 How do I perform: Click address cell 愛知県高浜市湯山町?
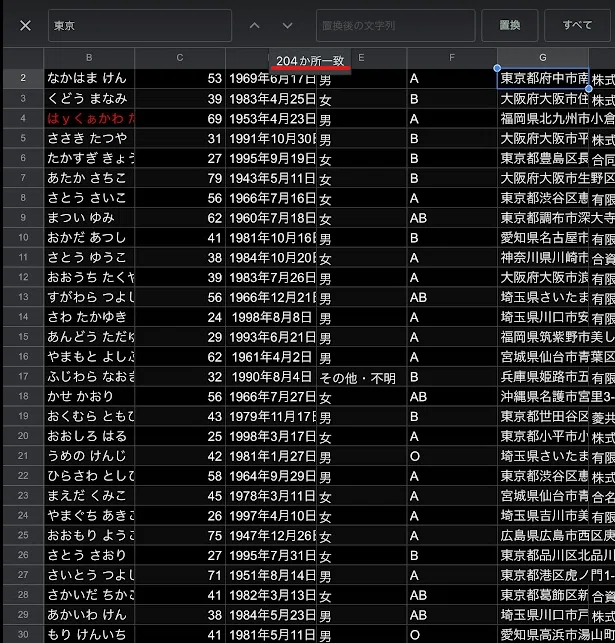[x=556, y=634]
